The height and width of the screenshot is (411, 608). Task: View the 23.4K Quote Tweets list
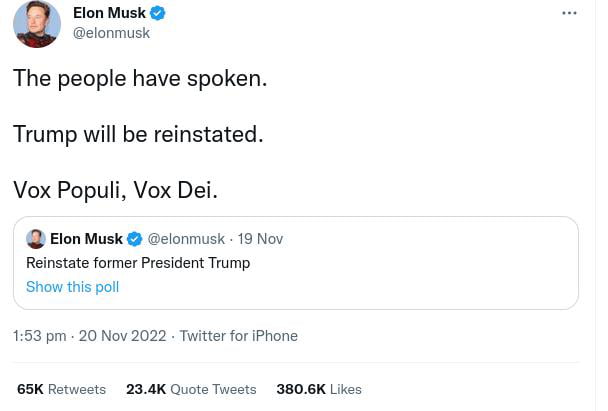191,389
